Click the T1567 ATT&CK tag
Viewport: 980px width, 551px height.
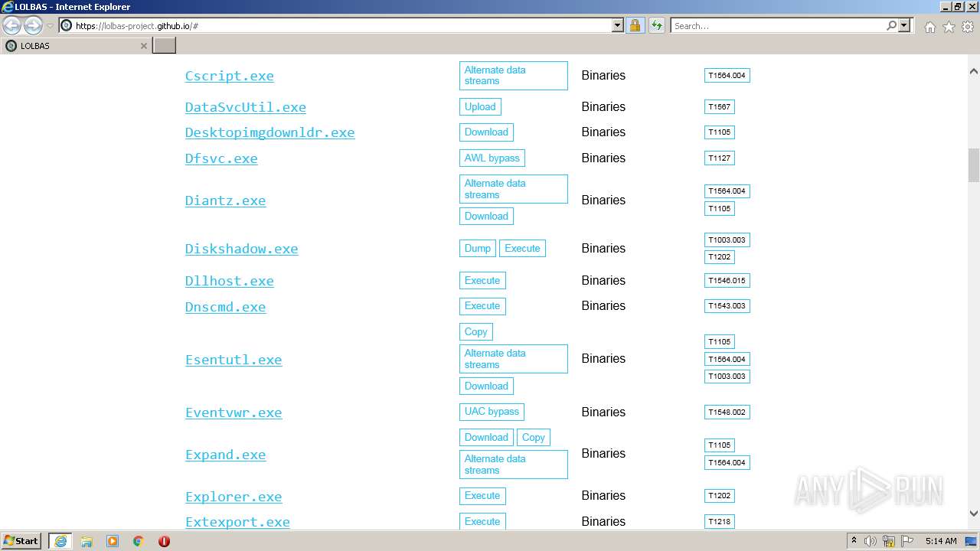click(719, 106)
